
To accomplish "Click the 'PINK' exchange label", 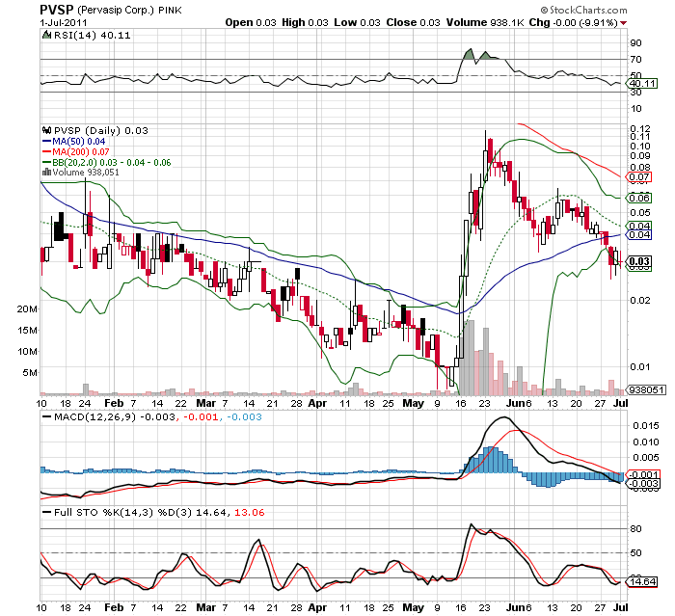I will pos(170,11).
